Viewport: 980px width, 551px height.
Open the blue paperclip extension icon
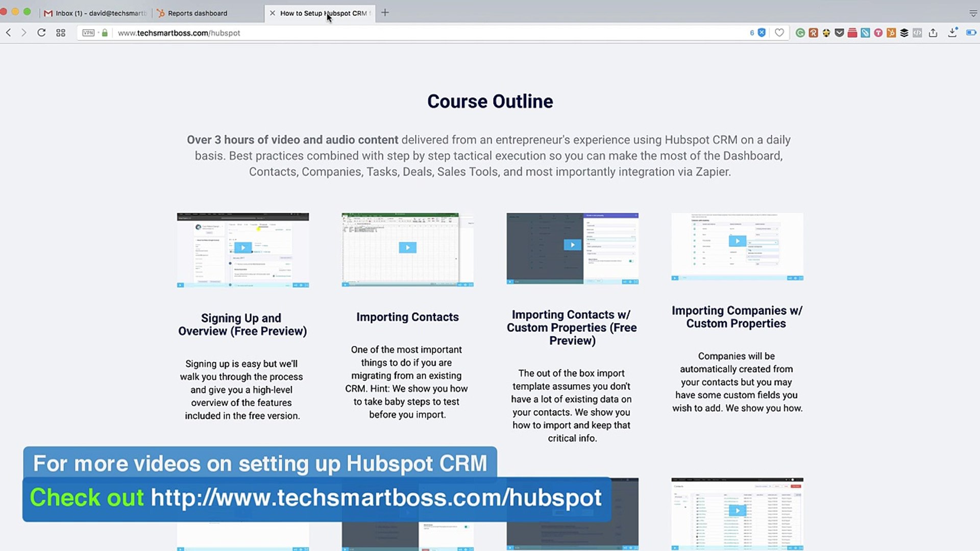pos(865,33)
